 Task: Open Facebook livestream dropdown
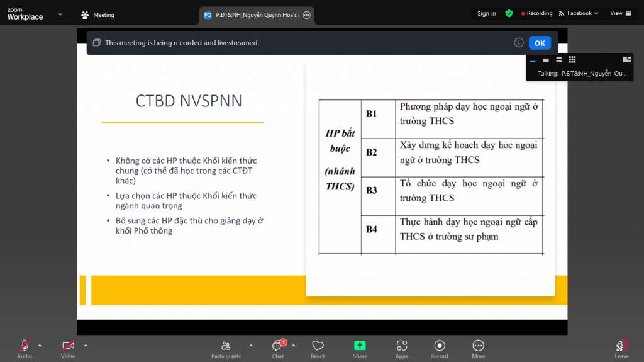(579, 14)
